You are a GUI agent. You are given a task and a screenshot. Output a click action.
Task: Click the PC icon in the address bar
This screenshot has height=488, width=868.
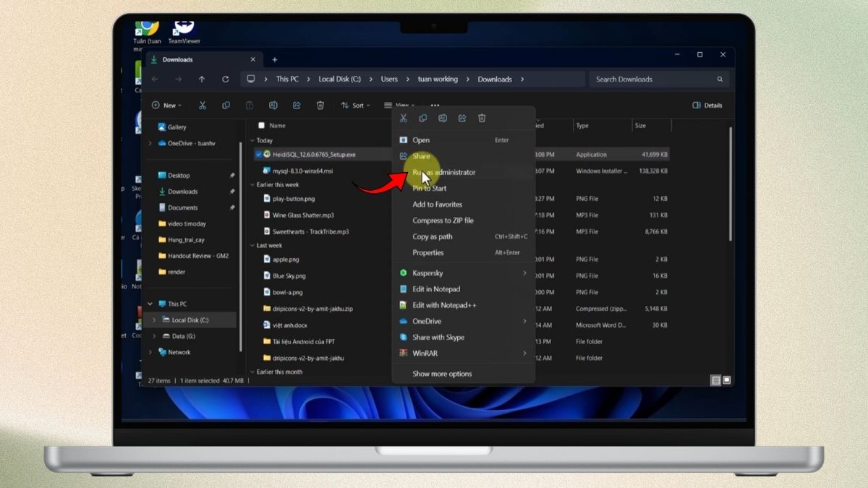click(251, 80)
